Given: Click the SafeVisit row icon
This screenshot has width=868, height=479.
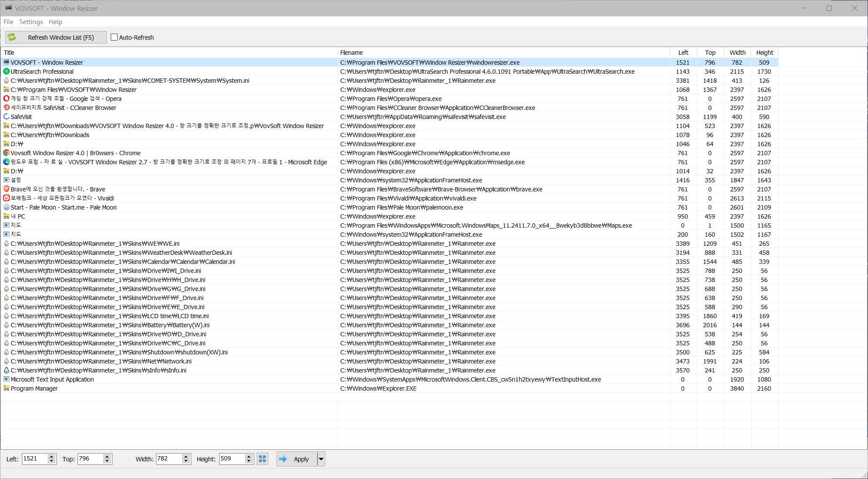Looking at the screenshot, I should point(6,116).
